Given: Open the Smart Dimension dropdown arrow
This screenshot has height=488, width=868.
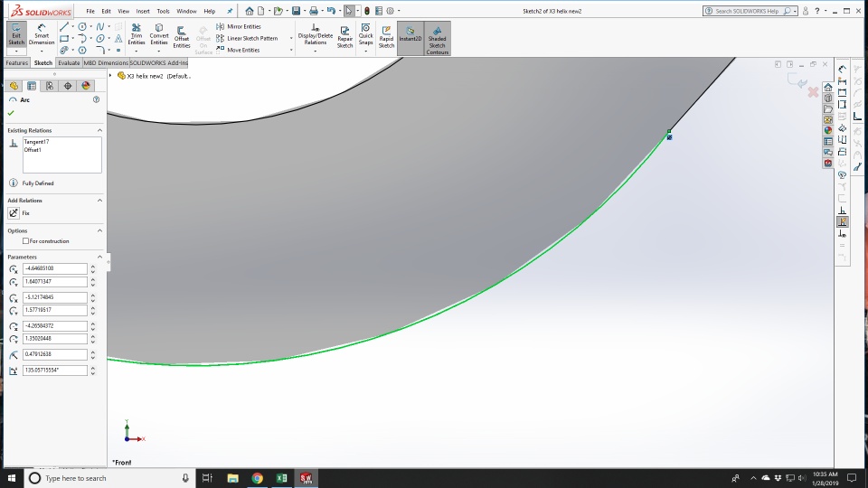Looking at the screenshot, I should point(42,51).
